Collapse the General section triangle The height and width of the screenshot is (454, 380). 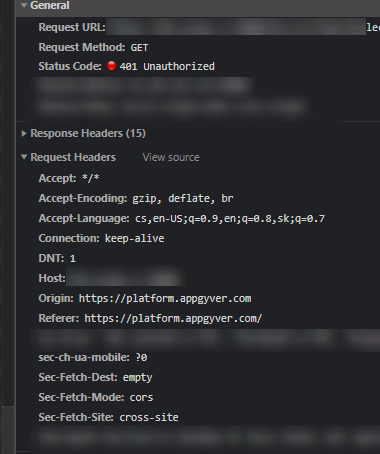click(24, 5)
